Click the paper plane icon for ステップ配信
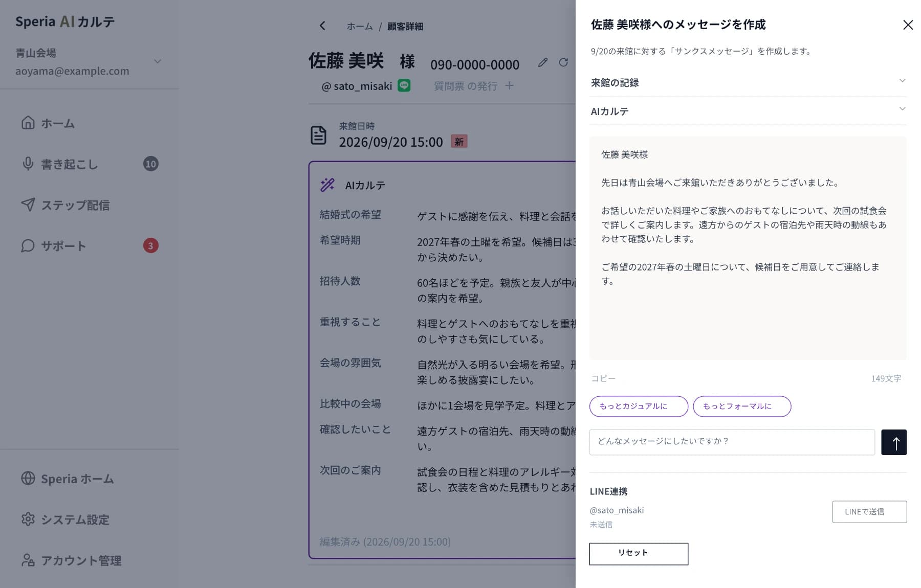 point(28,205)
